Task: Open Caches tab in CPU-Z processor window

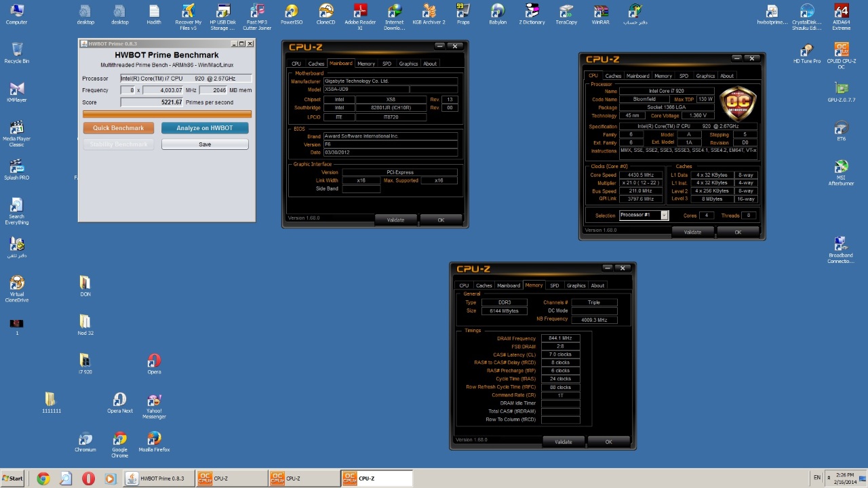Action: tap(613, 76)
